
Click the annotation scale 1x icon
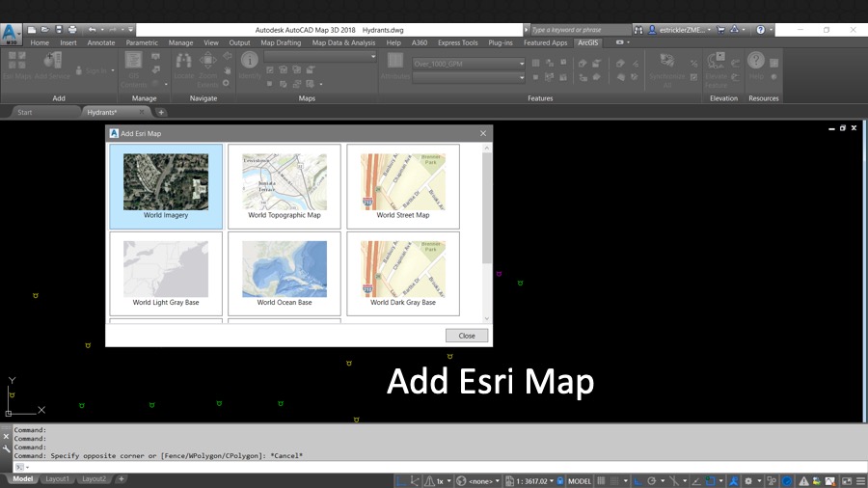[x=430, y=481]
